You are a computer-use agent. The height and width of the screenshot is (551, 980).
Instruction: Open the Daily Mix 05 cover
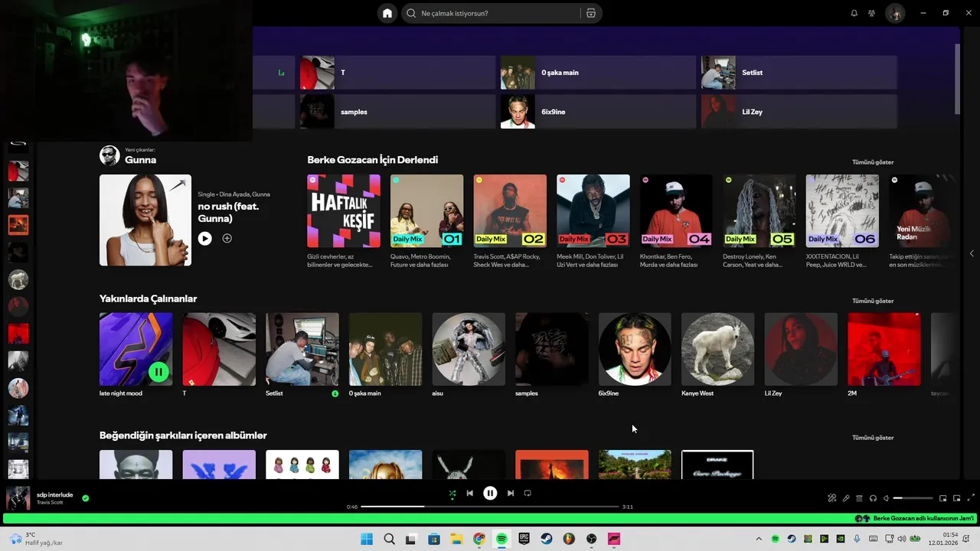(x=759, y=211)
